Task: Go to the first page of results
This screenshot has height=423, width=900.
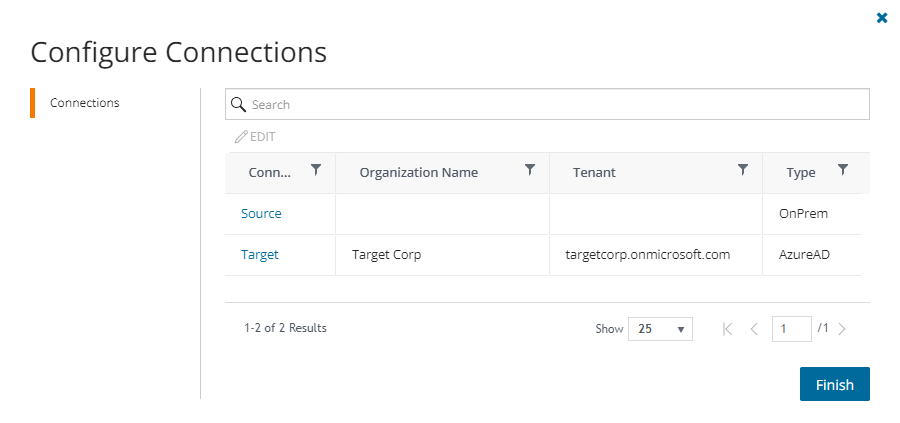Action: (727, 329)
